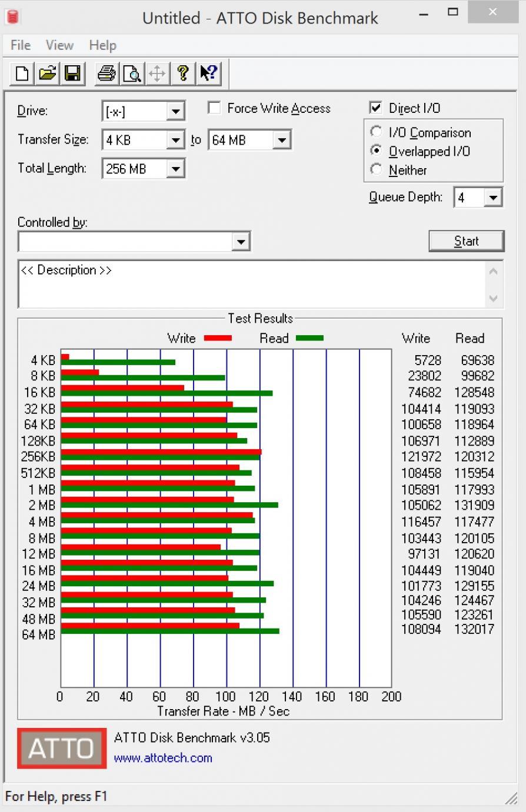Click the ATTO app icon in title bar

coord(12,16)
